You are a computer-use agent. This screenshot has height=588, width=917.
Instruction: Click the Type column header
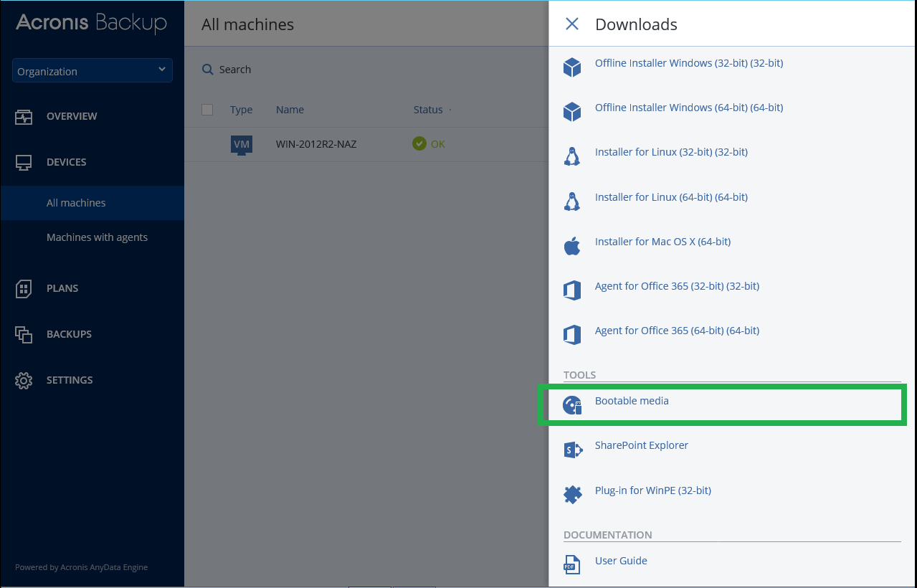click(x=241, y=110)
